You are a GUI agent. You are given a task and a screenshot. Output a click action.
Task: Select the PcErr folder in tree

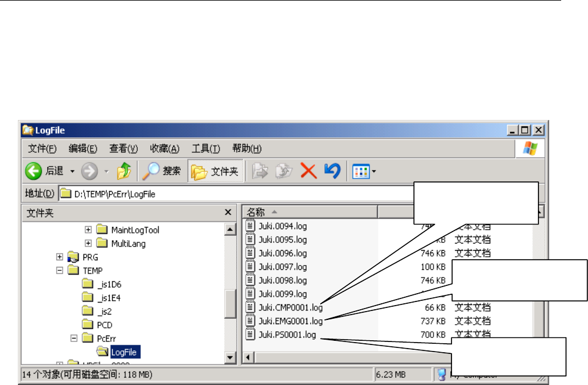tap(107, 338)
